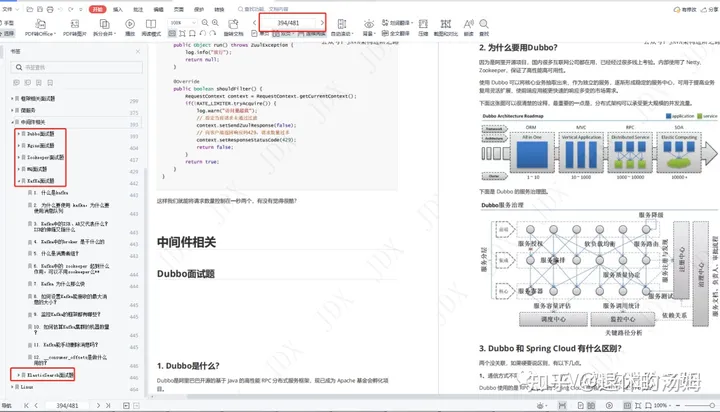This screenshot has width=720, height=412.
Task: Select the 手型 hand tool mode
Action: [x=8, y=23]
